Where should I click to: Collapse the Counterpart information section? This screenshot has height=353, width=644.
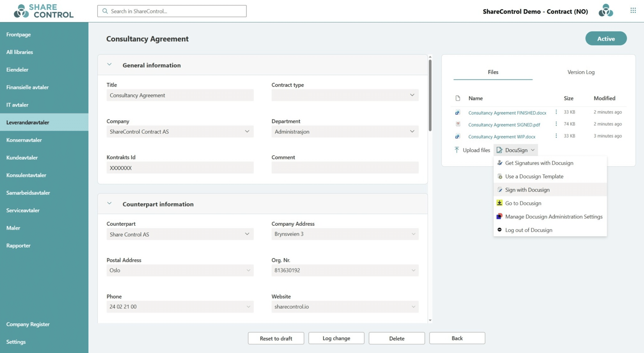[x=109, y=203]
